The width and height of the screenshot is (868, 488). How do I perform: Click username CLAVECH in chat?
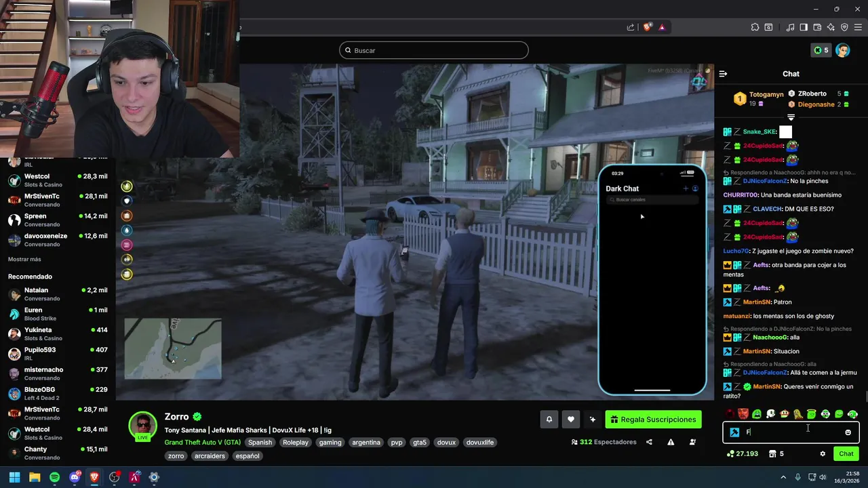click(768, 209)
